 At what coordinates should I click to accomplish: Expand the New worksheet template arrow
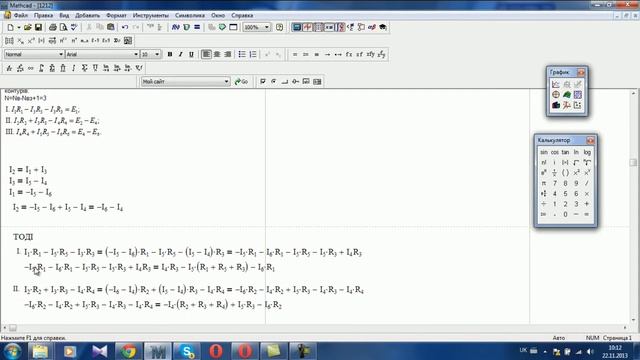pos(18,27)
